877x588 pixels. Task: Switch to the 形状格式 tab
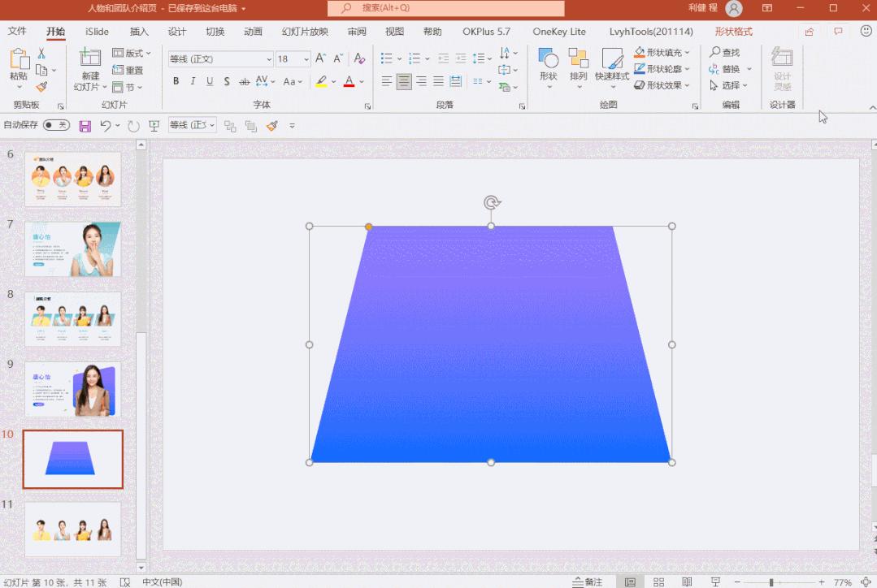[x=733, y=32]
